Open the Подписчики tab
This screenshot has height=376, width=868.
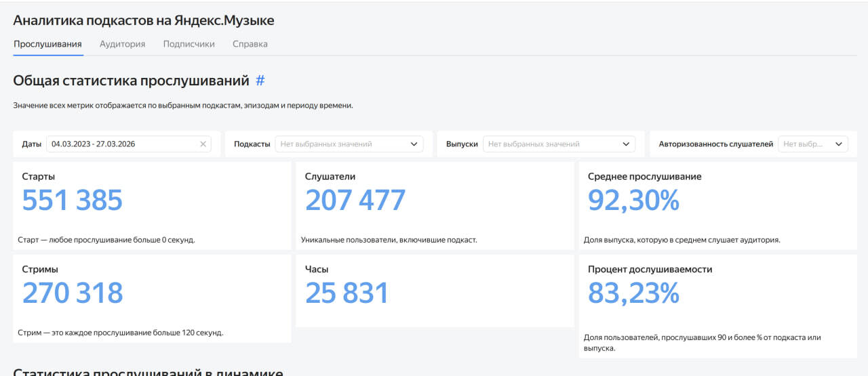189,44
